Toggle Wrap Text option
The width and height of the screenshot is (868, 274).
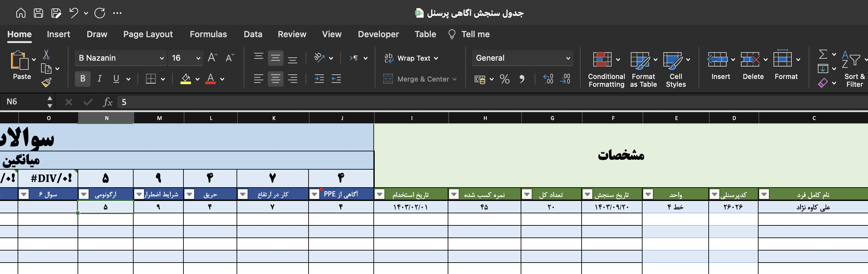point(411,58)
